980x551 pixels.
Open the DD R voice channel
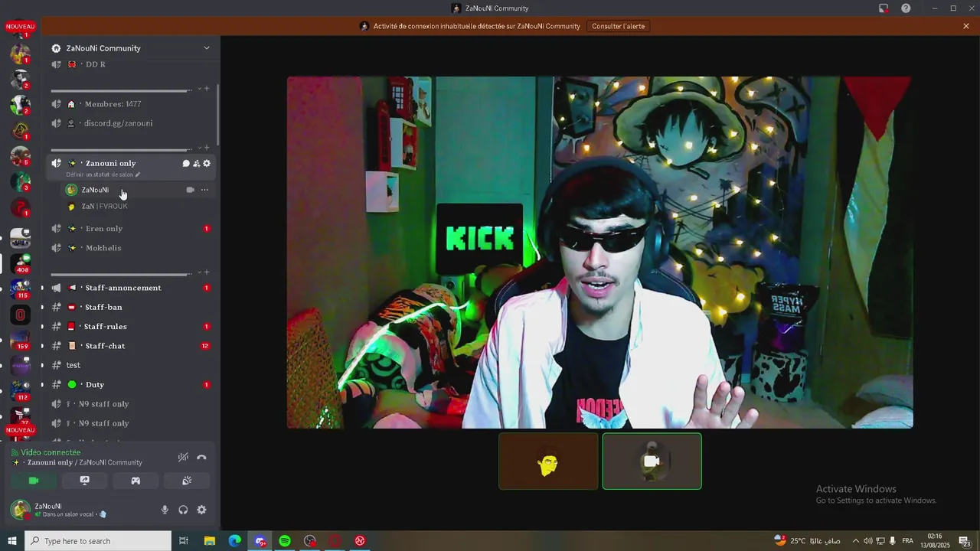pos(130,64)
